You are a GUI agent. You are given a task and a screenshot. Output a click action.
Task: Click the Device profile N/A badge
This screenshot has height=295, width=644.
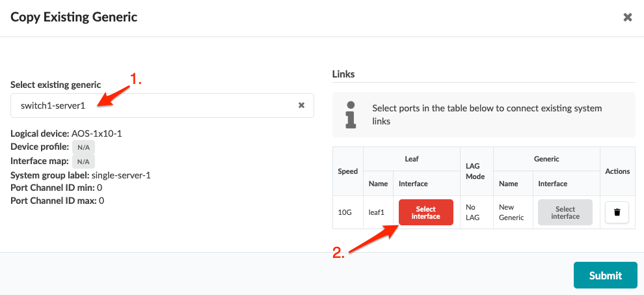(x=83, y=147)
